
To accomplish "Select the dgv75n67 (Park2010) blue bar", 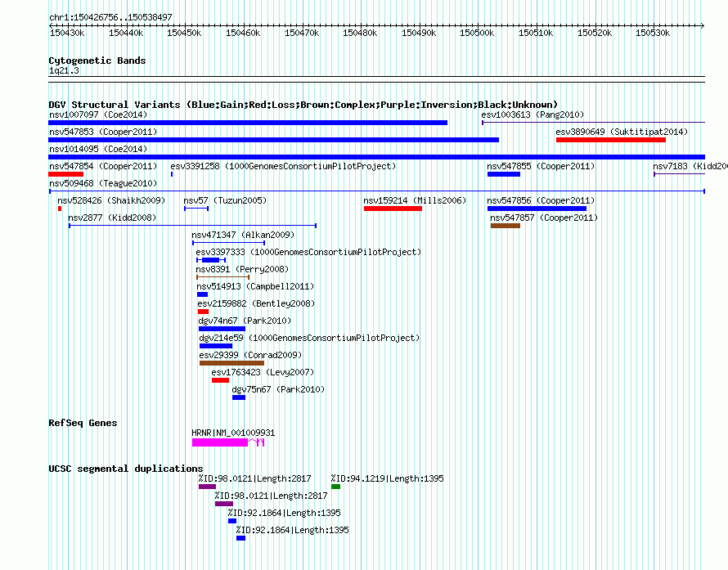I will [239, 397].
